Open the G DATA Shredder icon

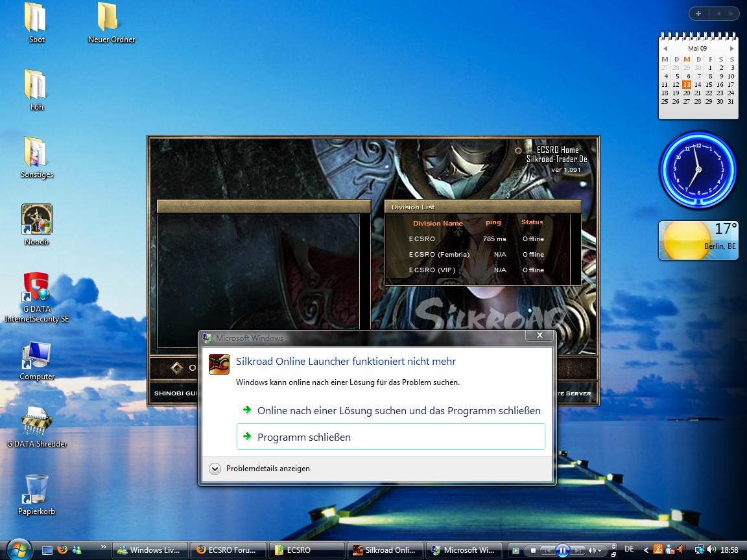37,423
